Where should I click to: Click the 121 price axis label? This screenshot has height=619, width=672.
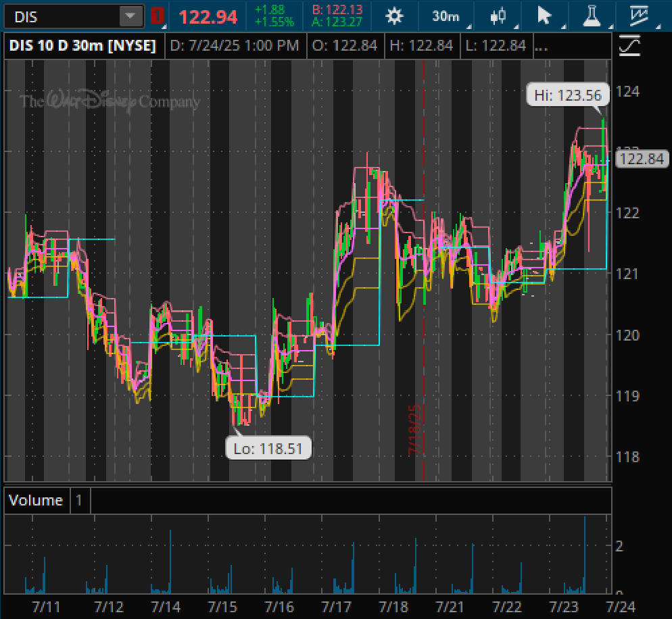tap(627, 274)
